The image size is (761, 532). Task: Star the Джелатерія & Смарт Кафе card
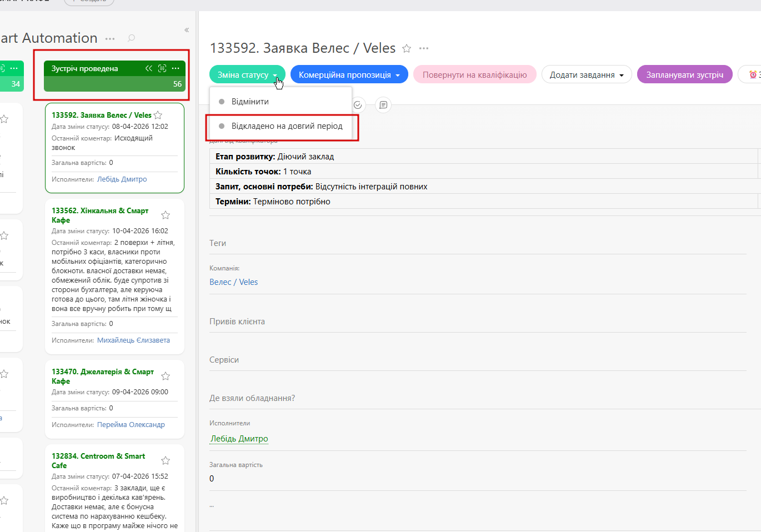pyautogui.click(x=166, y=376)
